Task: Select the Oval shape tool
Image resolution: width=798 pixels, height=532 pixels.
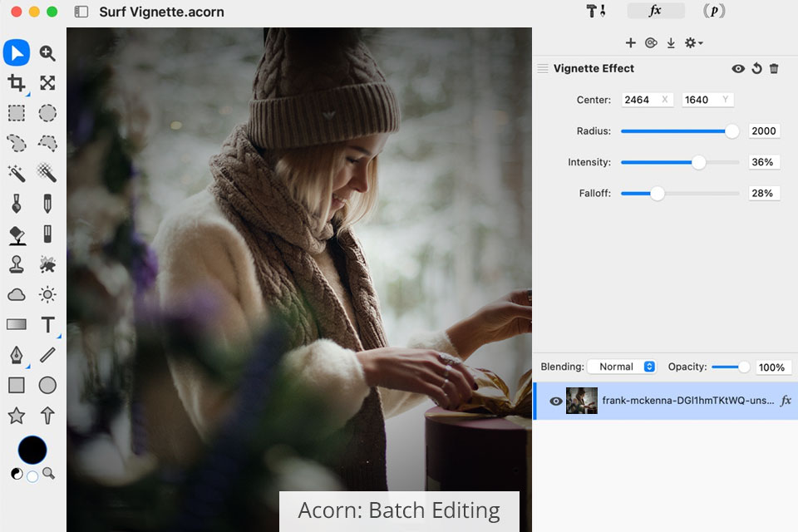Action: pos(47,386)
